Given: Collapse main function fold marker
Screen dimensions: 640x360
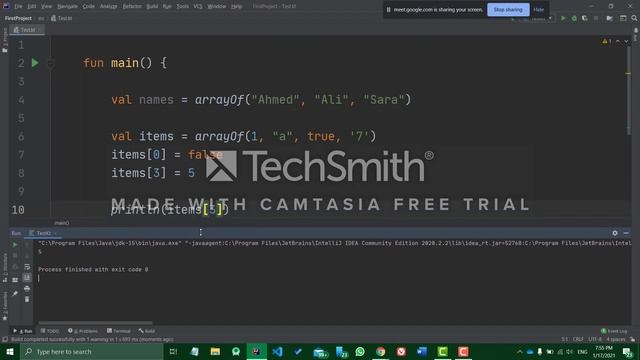Looking at the screenshot, I should tap(51, 63).
